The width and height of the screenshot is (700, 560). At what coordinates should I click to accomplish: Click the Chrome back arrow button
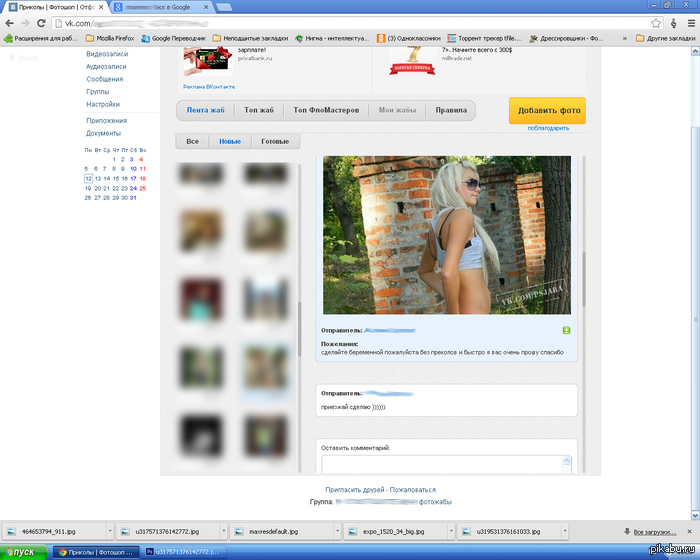pyautogui.click(x=9, y=23)
